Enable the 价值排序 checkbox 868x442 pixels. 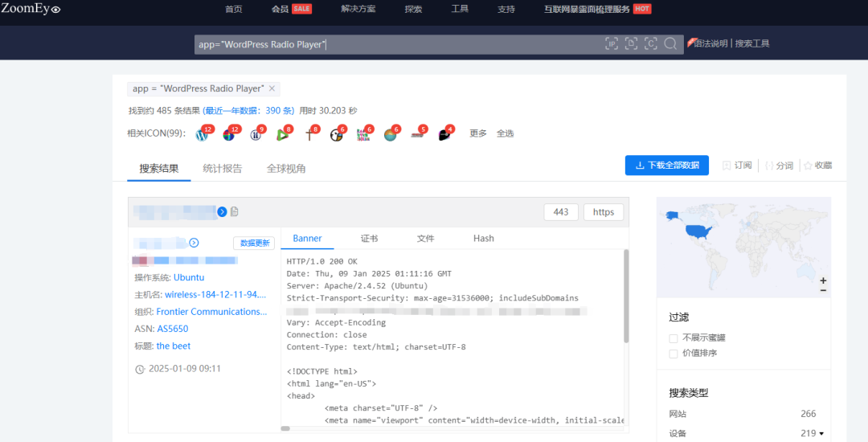point(674,354)
